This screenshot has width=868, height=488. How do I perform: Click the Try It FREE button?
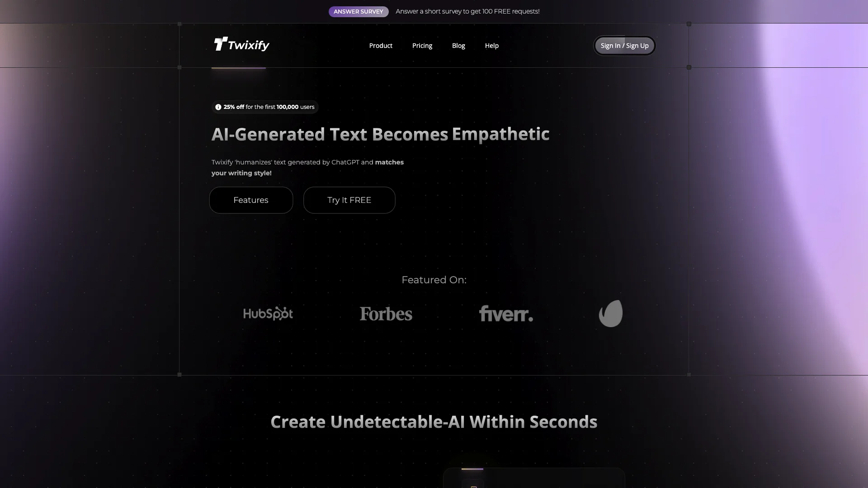(x=349, y=200)
